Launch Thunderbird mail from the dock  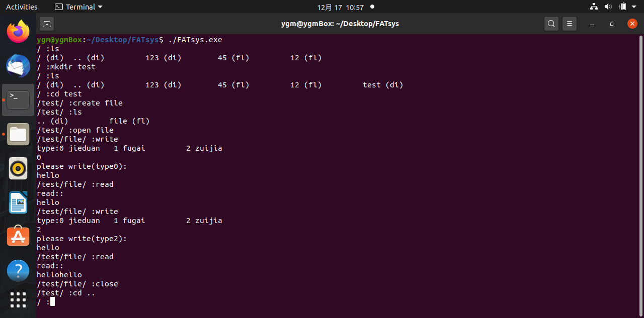coord(18,66)
